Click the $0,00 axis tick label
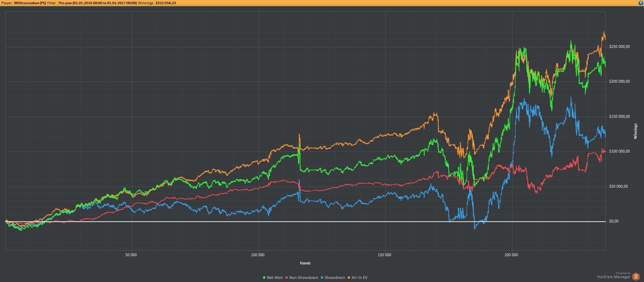This screenshot has height=282, width=644. (x=614, y=221)
